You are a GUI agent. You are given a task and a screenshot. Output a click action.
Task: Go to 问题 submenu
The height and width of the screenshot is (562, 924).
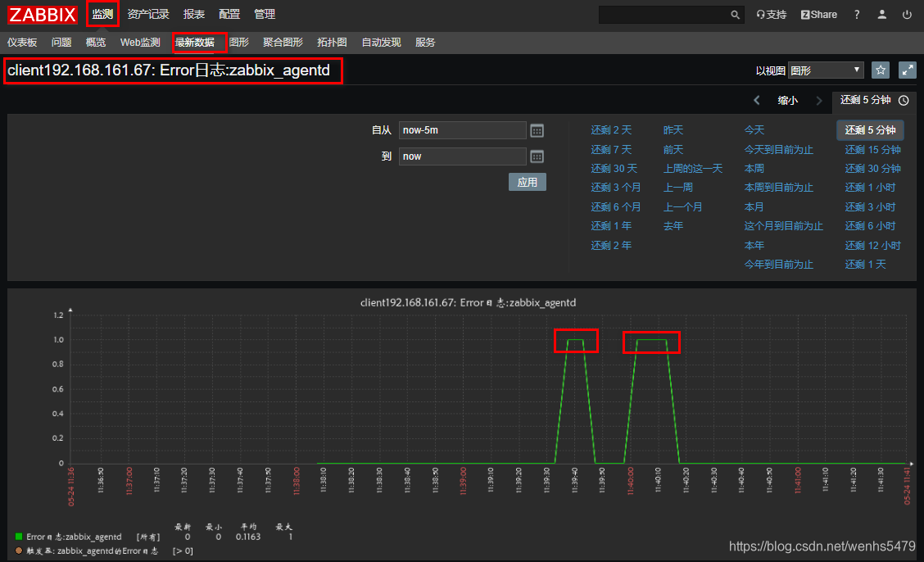pos(61,43)
